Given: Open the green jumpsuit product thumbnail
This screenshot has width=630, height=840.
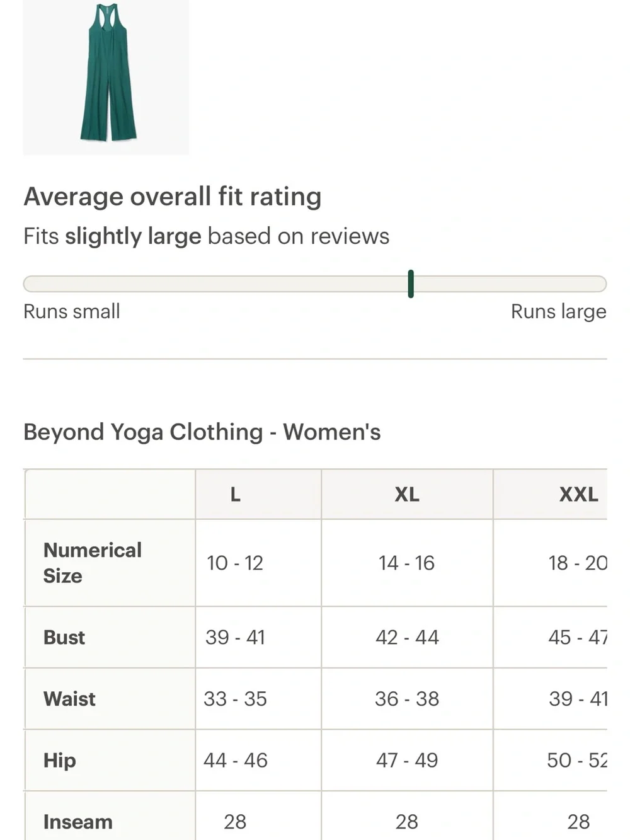Looking at the screenshot, I should point(106,76).
